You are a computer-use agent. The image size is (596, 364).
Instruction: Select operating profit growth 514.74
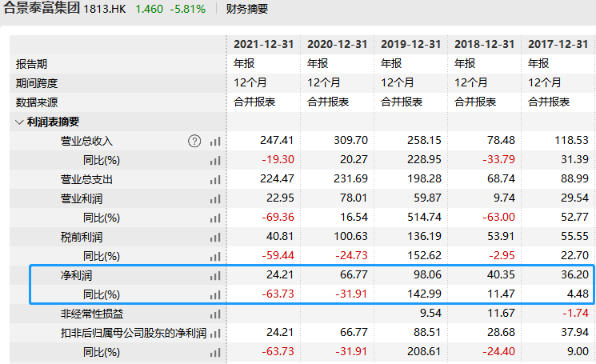click(x=424, y=218)
